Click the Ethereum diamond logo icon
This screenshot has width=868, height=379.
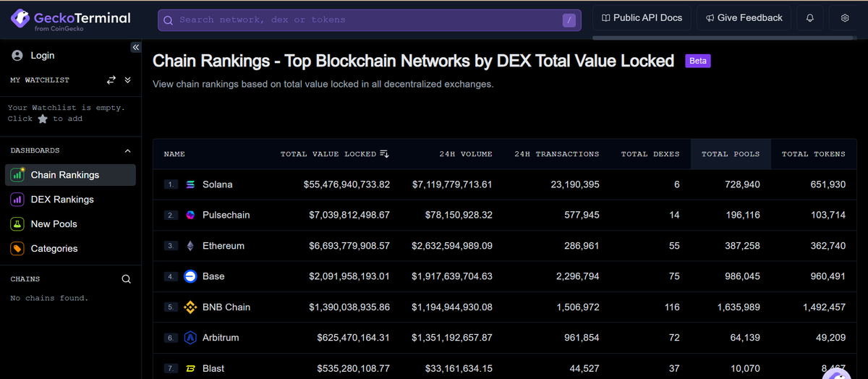click(191, 246)
